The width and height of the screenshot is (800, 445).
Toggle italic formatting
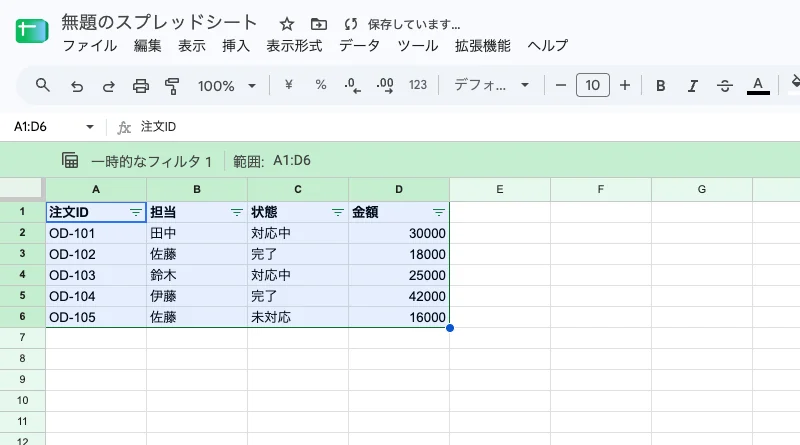(x=692, y=86)
